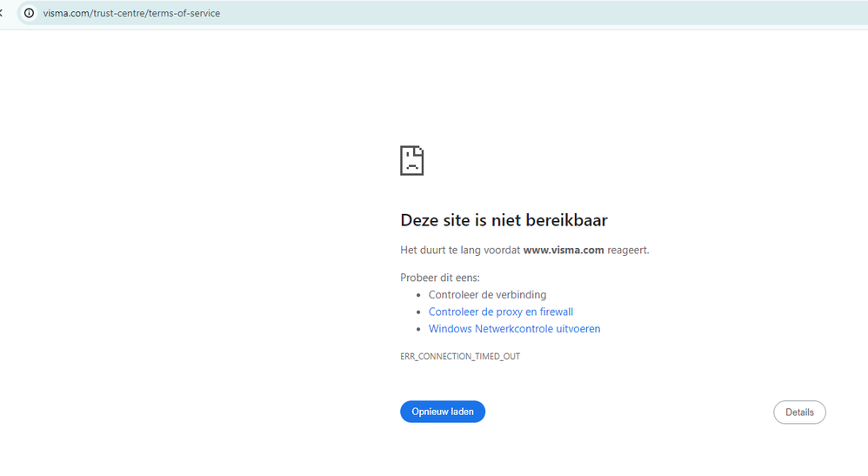Click the Probeer dit eens: text
Viewport: 868px width, 476px height.
pyautogui.click(x=440, y=278)
